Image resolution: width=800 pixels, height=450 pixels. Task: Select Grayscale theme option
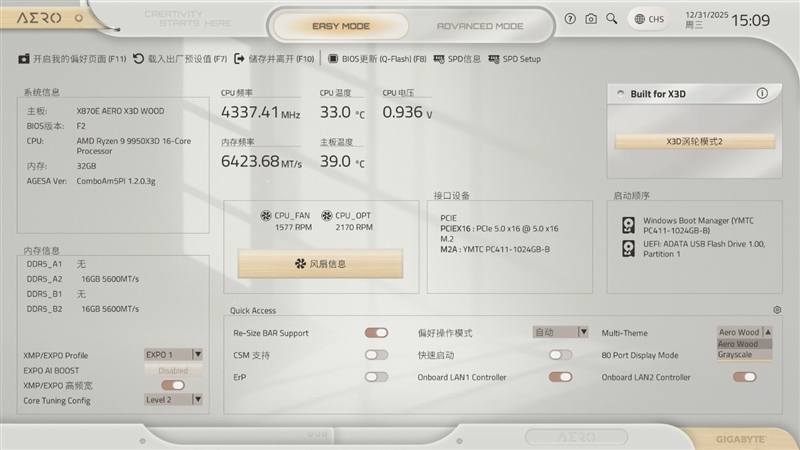coord(744,354)
